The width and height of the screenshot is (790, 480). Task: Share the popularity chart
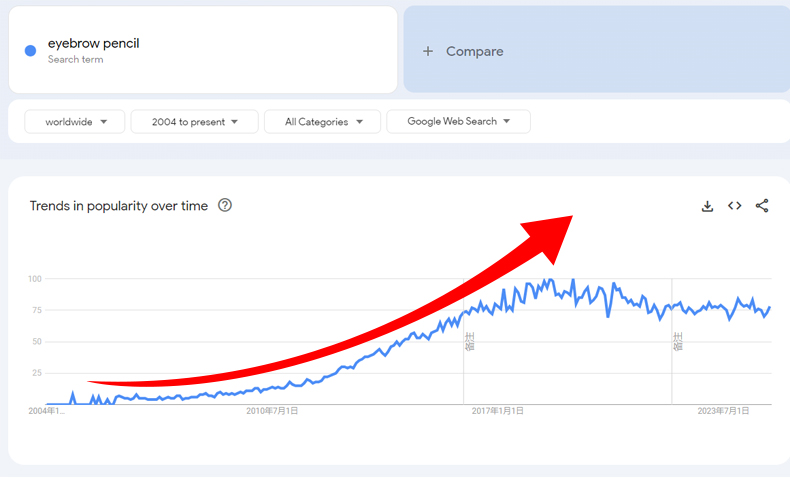[762, 206]
